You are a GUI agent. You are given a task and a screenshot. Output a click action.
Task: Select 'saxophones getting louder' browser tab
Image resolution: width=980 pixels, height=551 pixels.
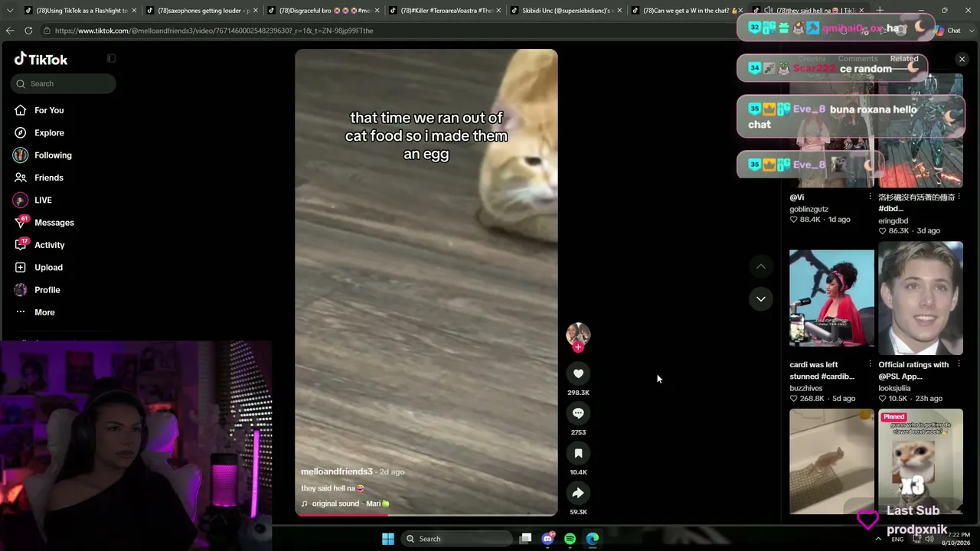click(202, 11)
